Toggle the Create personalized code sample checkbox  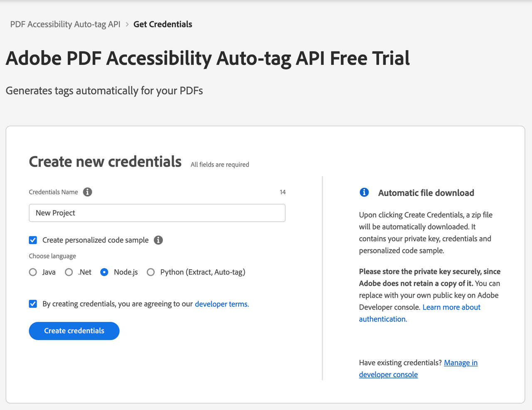tap(33, 240)
